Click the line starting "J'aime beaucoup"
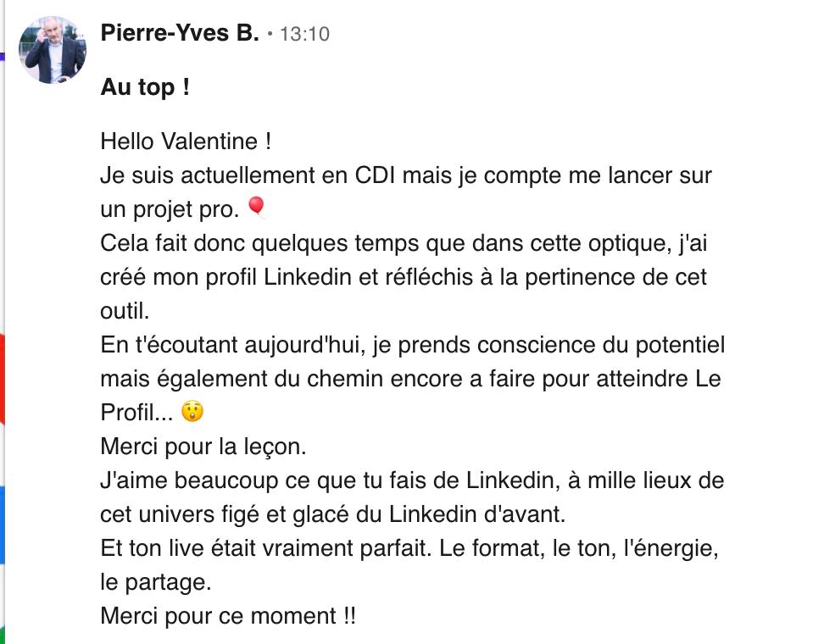This screenshot has width=824, height=644. pyautogui.click(x=412, y=480)
